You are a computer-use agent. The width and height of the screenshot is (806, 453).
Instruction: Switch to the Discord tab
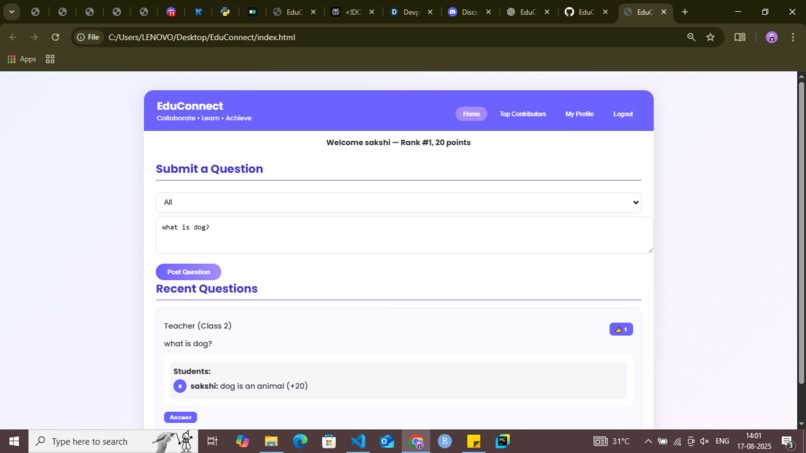pyautogui.click(x=464, y=12)
